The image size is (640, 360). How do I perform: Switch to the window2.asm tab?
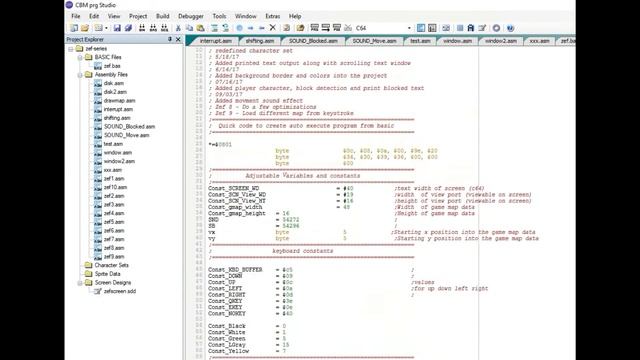click(500, 41)
